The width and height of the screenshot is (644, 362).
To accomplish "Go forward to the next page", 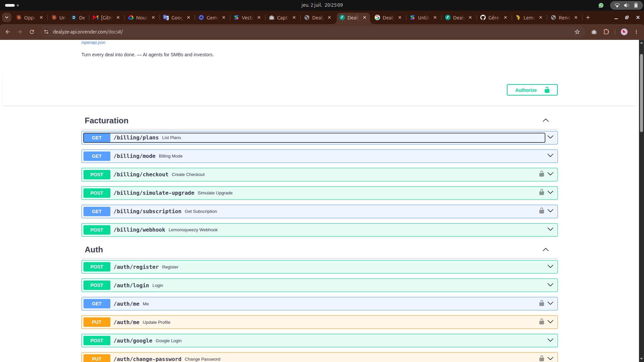I will [20, 32].
